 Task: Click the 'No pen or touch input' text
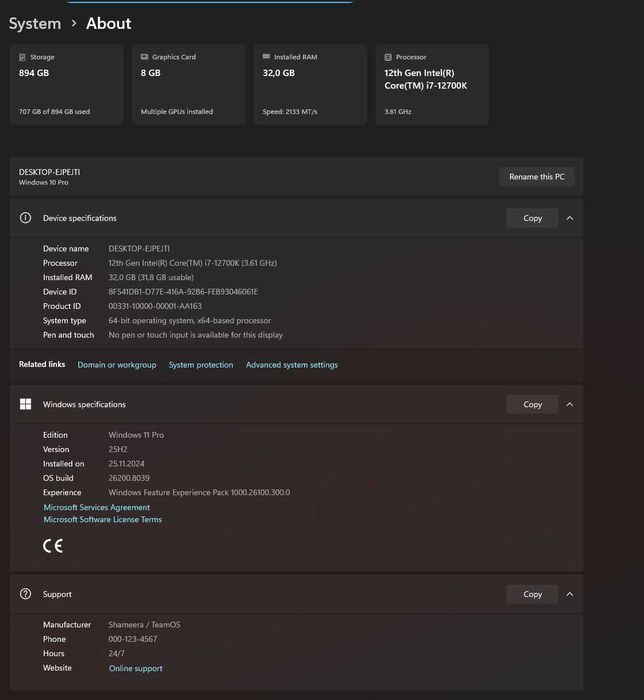coord(195,335)
